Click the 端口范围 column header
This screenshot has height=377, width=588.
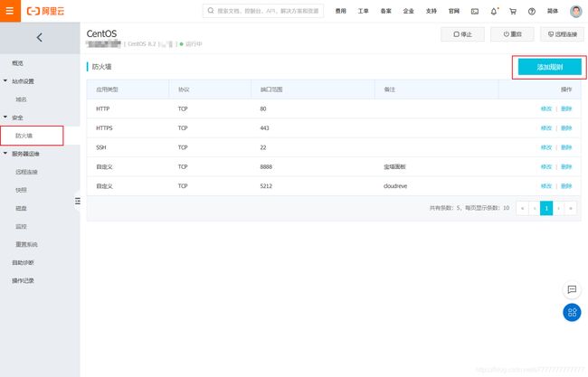(x=271, y=90)
